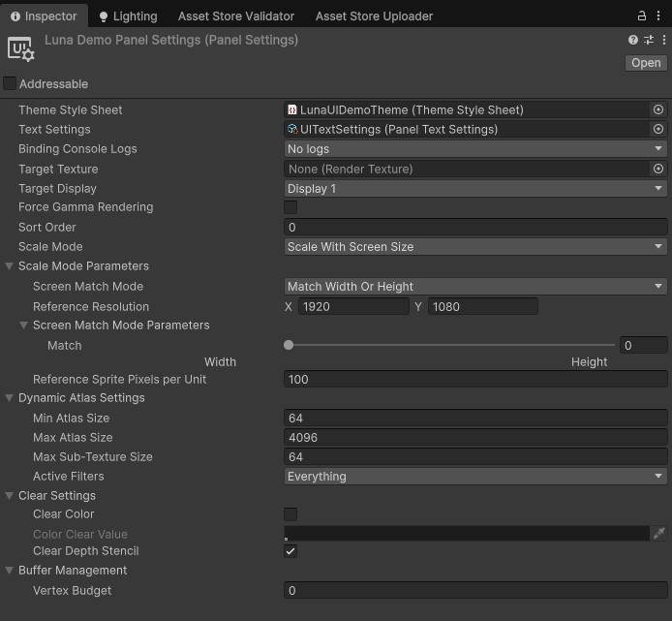Collapse the Dynamic Atlas Settings section

(9, 397)
